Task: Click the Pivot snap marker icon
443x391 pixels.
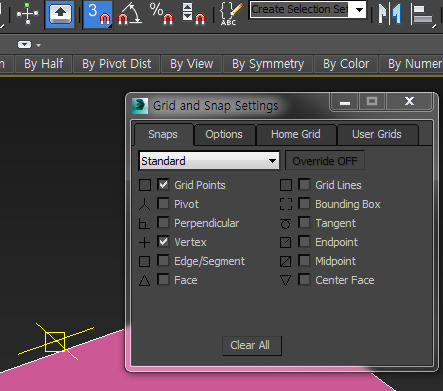Action: [x=145, y=204]
